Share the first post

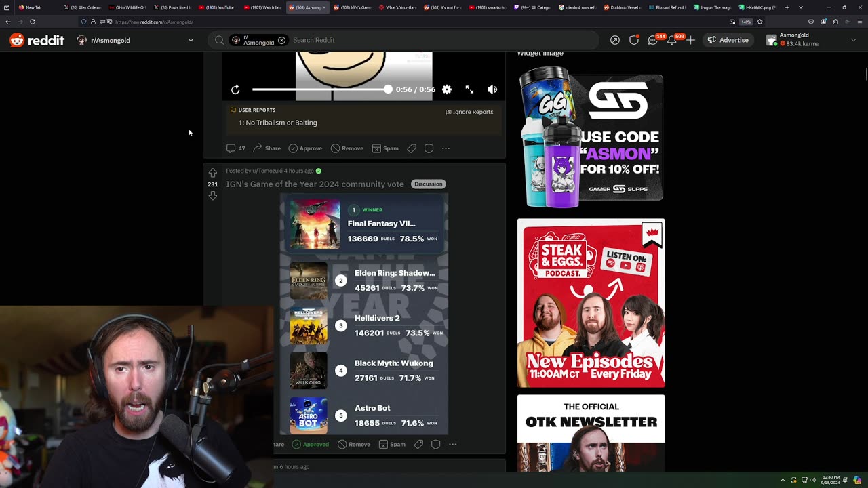click(267, 148)
